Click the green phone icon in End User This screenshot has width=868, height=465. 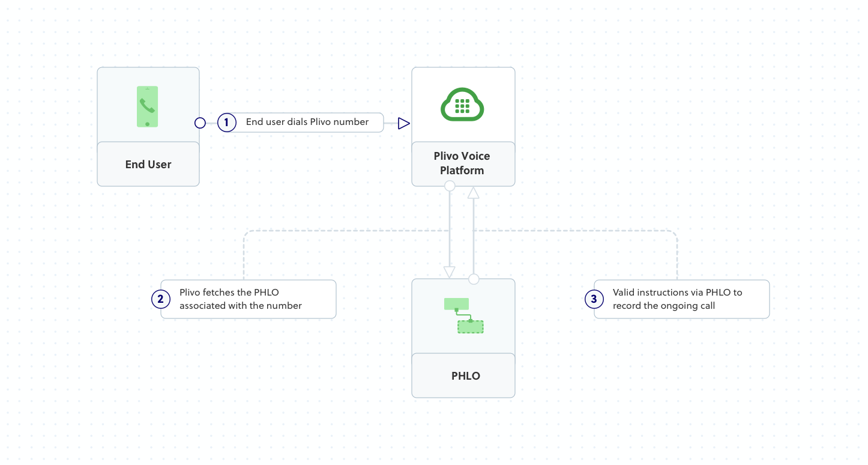[x=147, y=106]
